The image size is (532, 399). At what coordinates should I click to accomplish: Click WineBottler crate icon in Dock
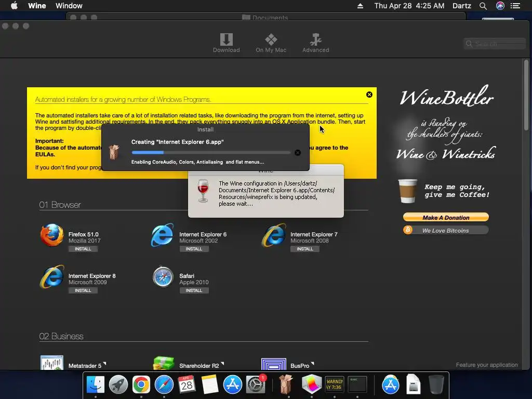tap(286, 385)
